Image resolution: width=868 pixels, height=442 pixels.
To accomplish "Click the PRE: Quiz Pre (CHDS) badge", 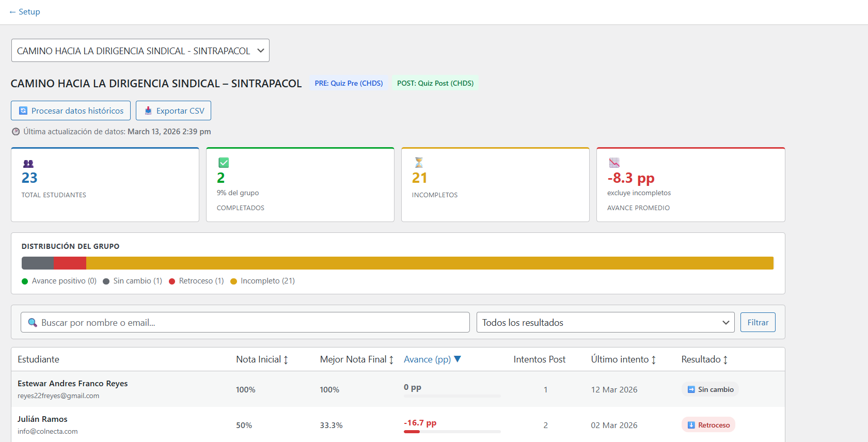I will coord(349,83).
